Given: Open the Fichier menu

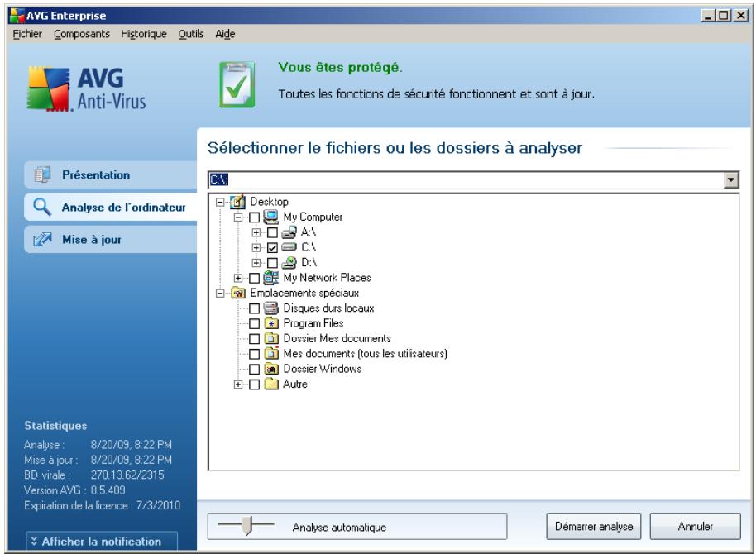Looking at the screenshot, I should [27, 34].
